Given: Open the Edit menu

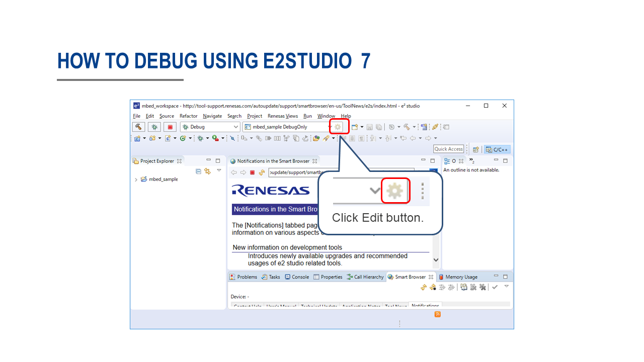Looking at the screenshot, I should (x=150, y=116).
